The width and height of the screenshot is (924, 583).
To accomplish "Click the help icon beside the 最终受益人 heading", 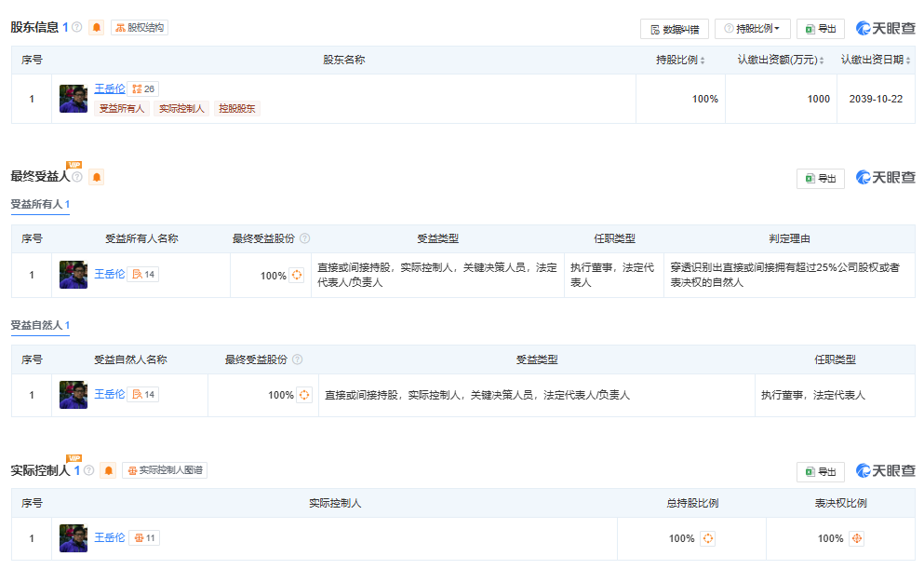I will 77,177.
